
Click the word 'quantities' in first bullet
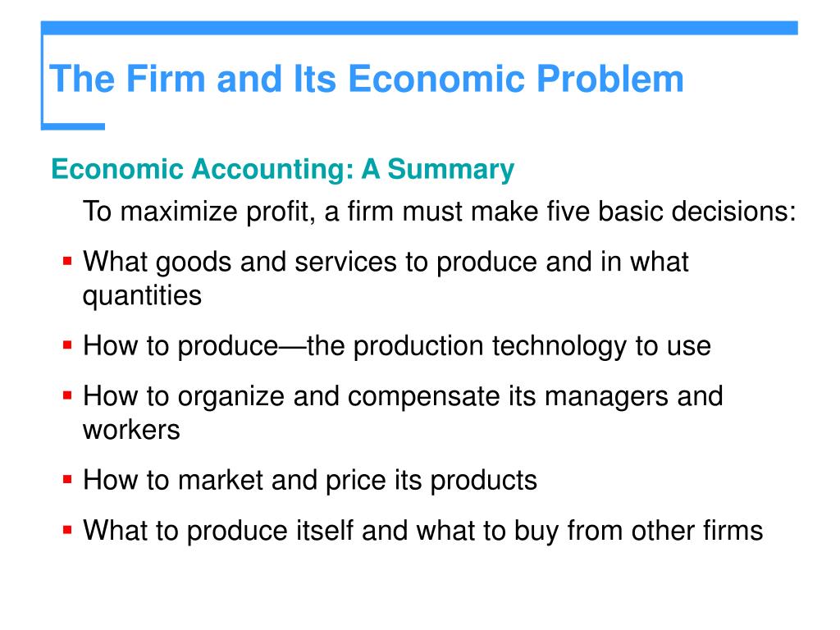click(142, 295)
